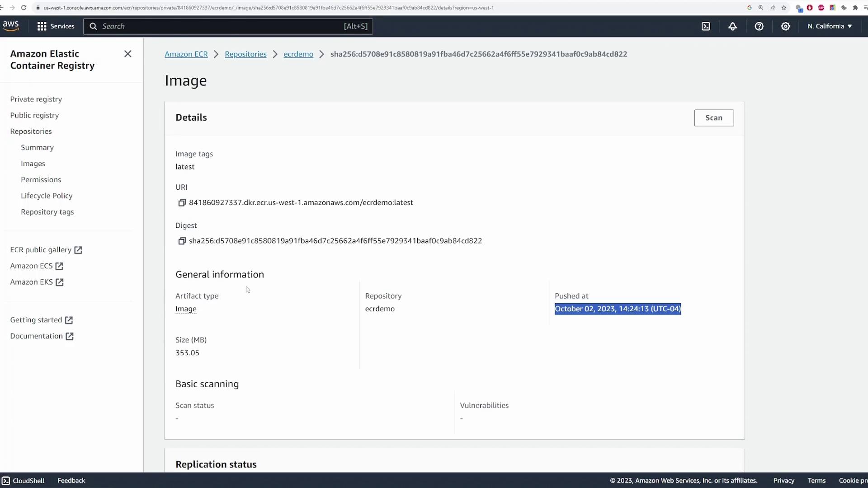Viewport: 868px width, 488px height.
Task: Open the help question mark icon
Action: tap(759, 26)
